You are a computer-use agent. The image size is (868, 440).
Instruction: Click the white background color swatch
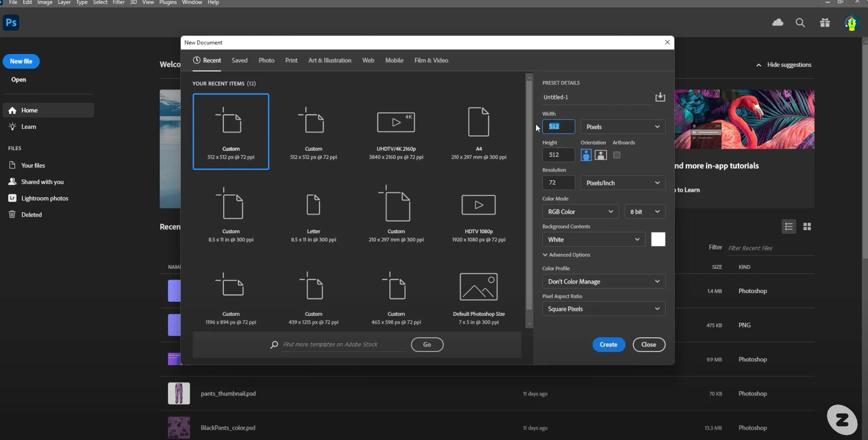point(658,239)
